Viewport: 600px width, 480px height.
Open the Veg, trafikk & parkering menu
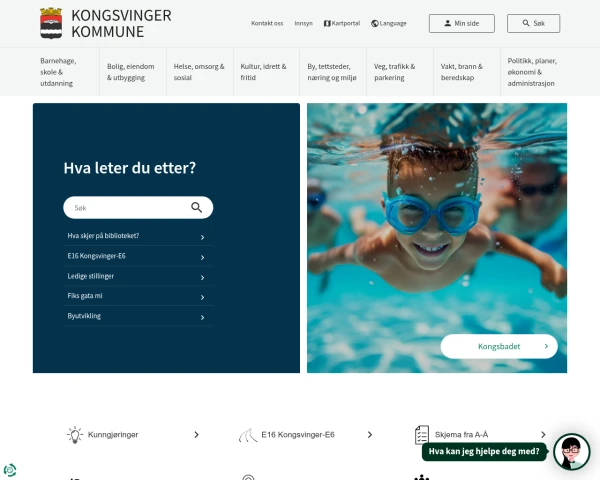[399, 72]
